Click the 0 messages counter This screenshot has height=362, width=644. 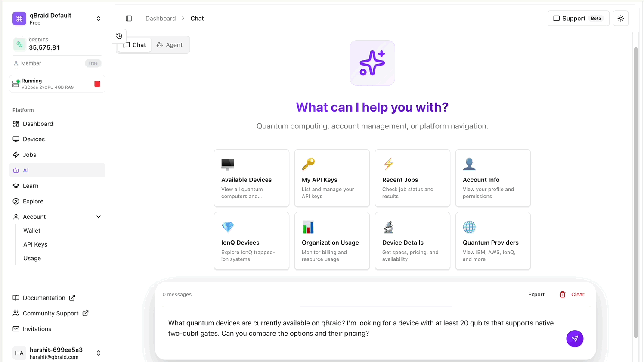click(x=177, y=295)
